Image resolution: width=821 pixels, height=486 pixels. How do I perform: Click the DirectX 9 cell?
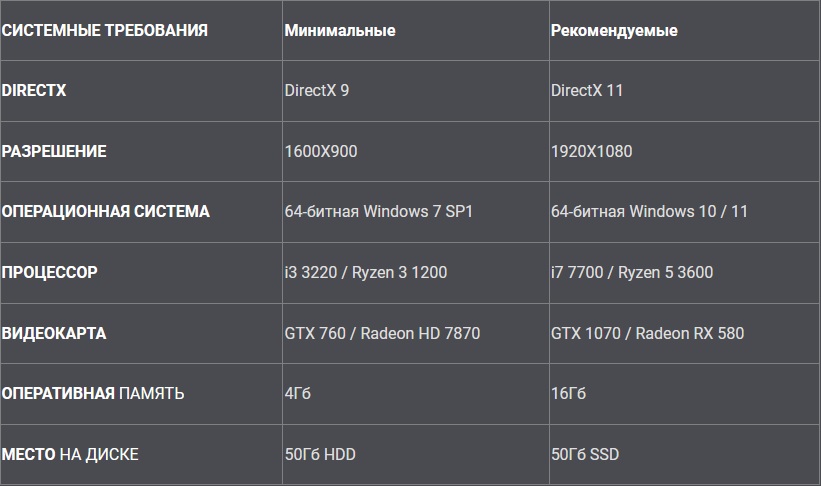317,91
